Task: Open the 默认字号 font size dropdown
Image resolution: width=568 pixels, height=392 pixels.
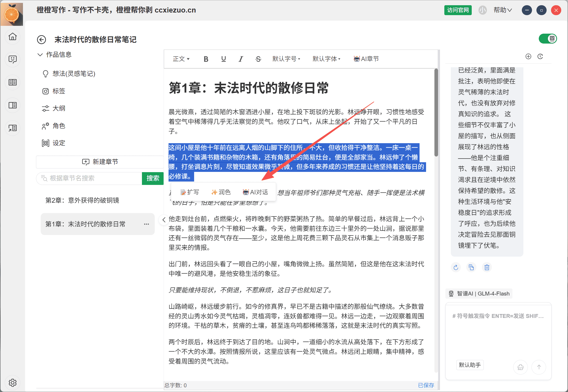Action: [x=286, y=59]
